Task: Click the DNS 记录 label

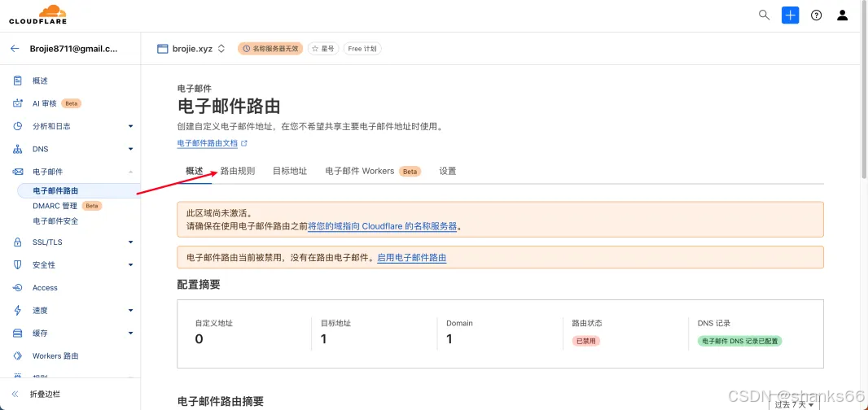Action: [x=715, y=323]
